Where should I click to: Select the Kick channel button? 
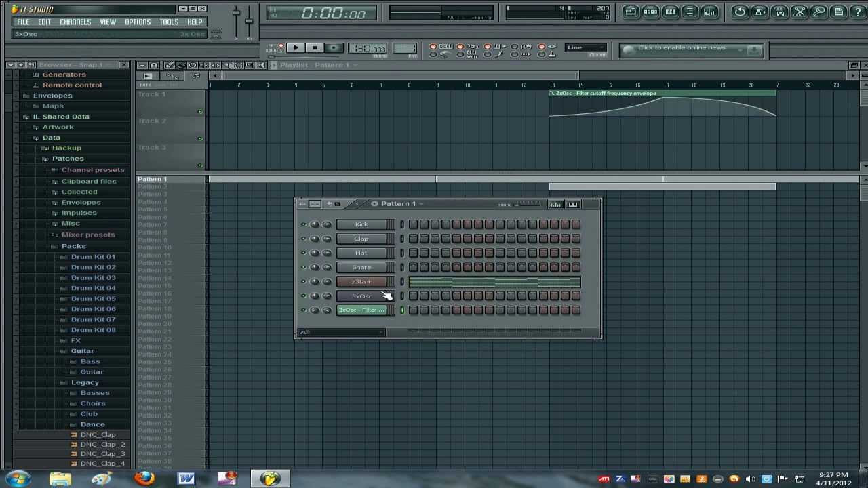point(361,224)
